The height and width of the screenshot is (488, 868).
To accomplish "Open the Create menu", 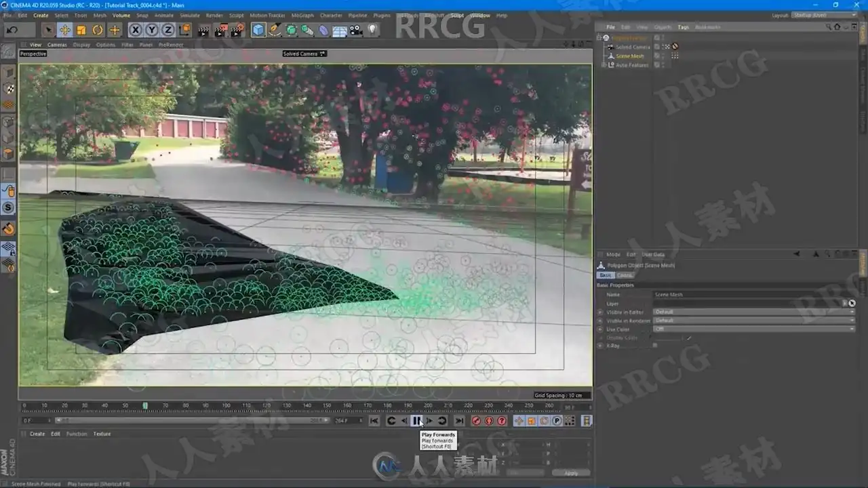I will point(41,15).
